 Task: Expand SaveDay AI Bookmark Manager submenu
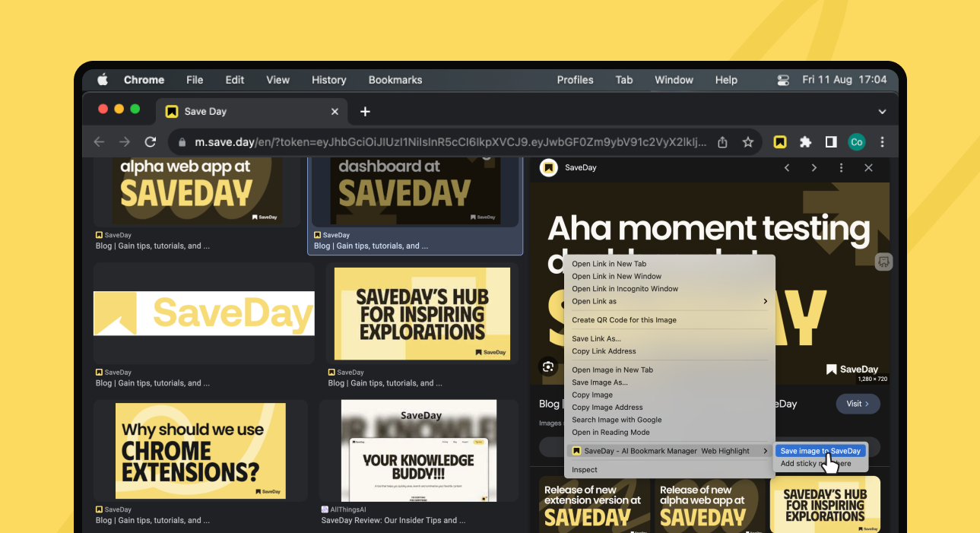669,451
